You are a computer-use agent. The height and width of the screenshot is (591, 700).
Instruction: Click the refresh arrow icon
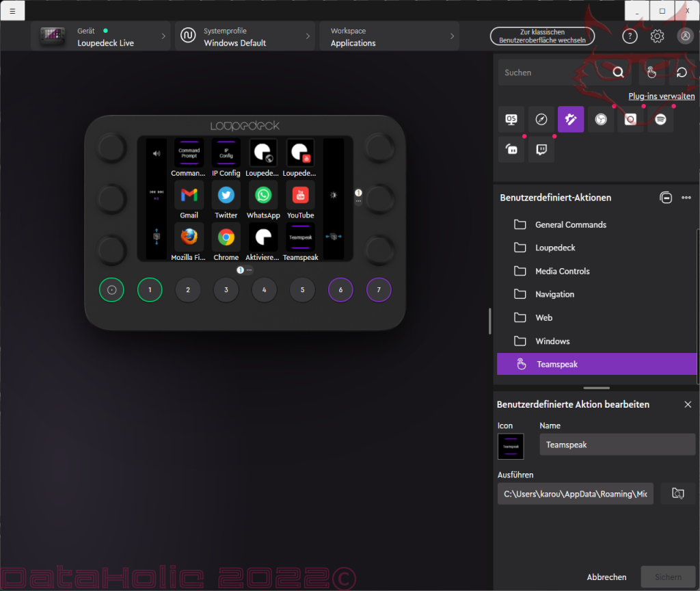(682, 73)
